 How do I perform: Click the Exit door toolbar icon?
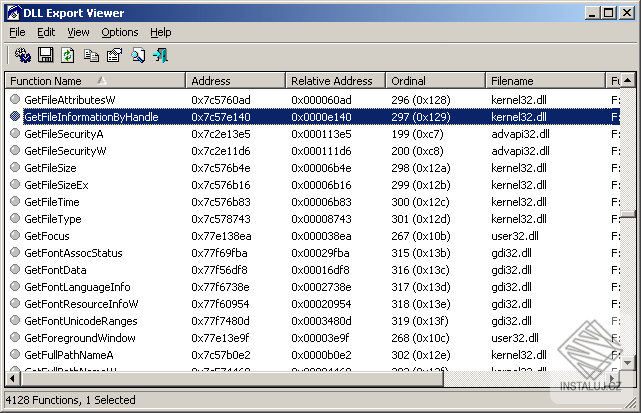(x=161, y=55)
